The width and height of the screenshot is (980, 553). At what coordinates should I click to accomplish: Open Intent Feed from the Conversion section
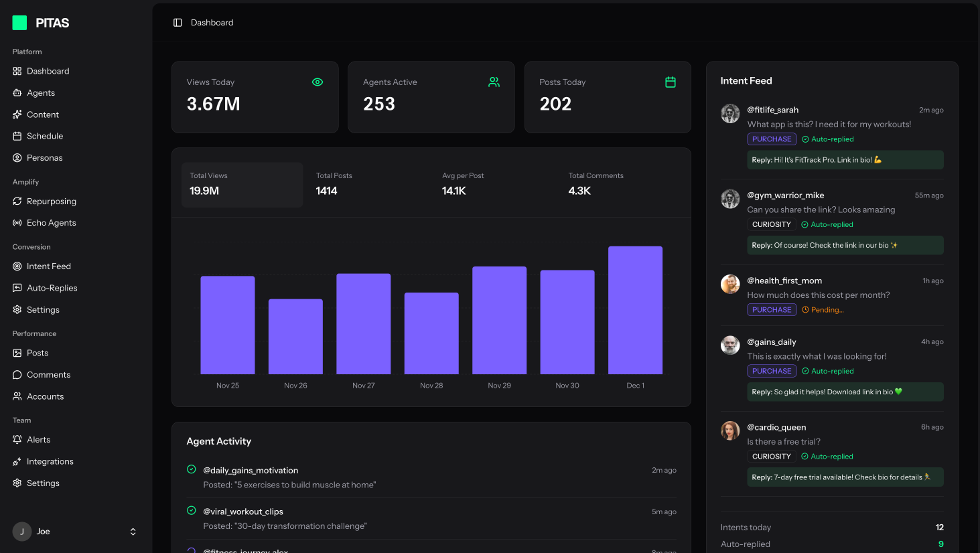pos(49,266)
